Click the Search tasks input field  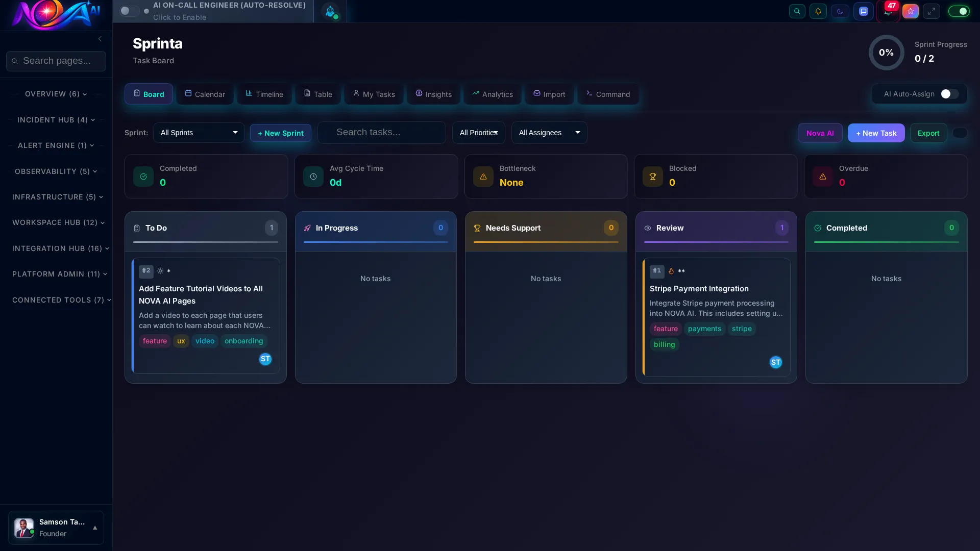tap(381, 132)
